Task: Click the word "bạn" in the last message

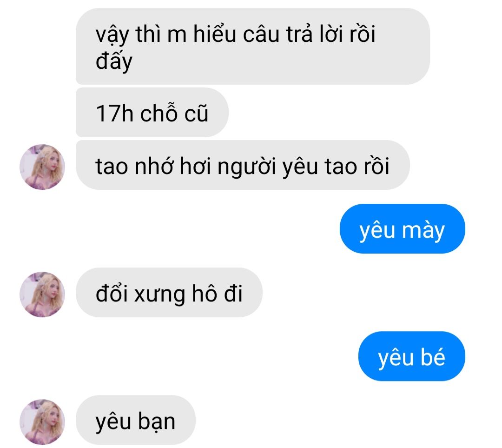Action: tap(157, 422)
